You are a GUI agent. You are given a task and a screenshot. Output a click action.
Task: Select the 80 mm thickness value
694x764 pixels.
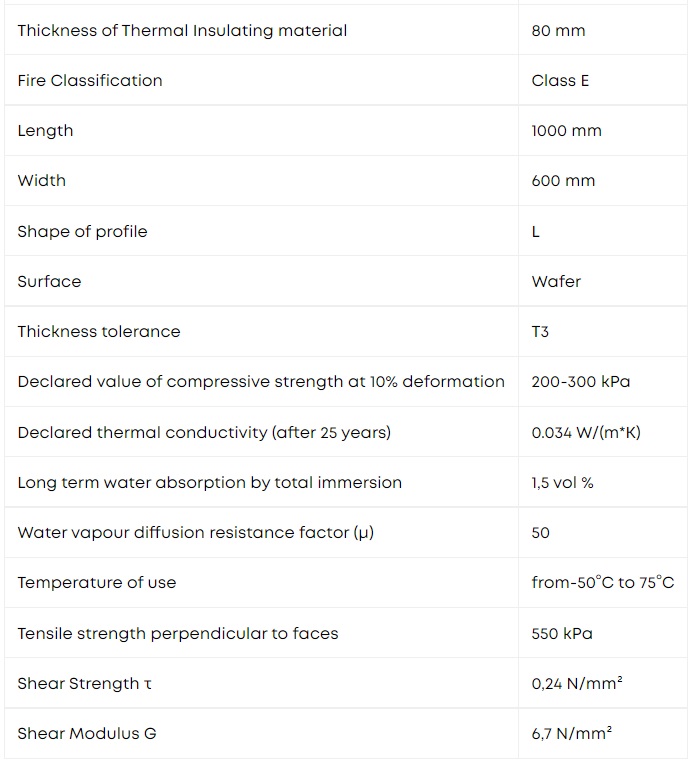pyautogui.click(x=558, y=31)
